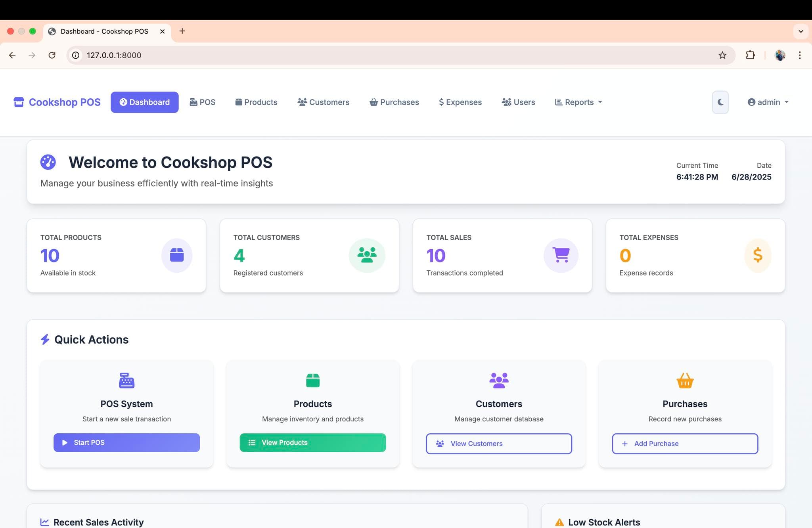Click the Transactions completed label
Image resolution: width=812 pixels, height=528 pixels.
coord(465,273)
